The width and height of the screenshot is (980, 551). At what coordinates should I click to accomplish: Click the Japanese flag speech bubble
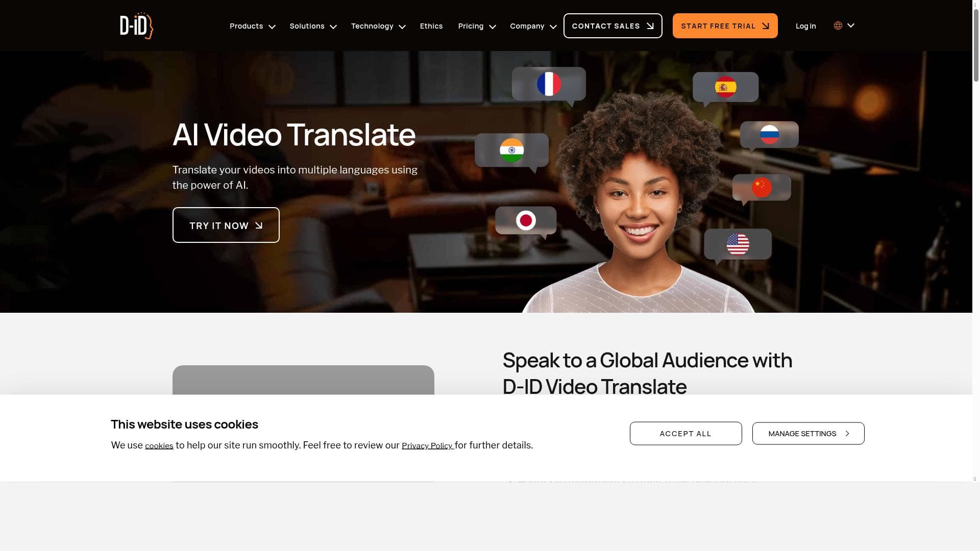(x=526, y=220)
